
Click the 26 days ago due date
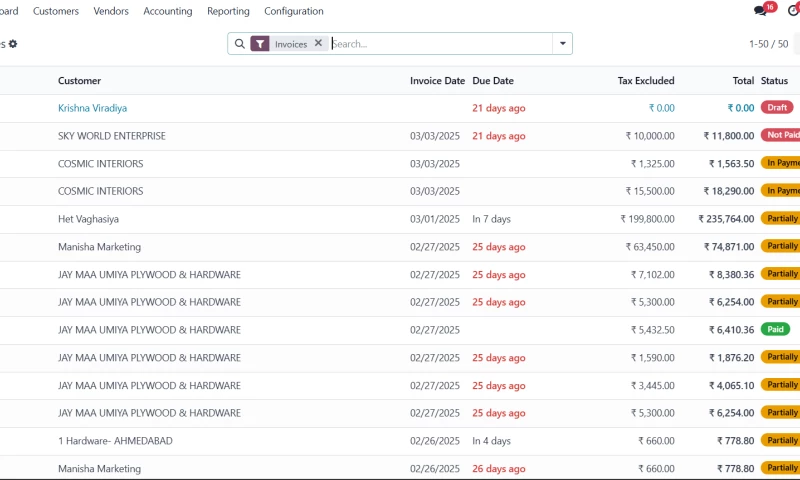[x=498, y=469]
